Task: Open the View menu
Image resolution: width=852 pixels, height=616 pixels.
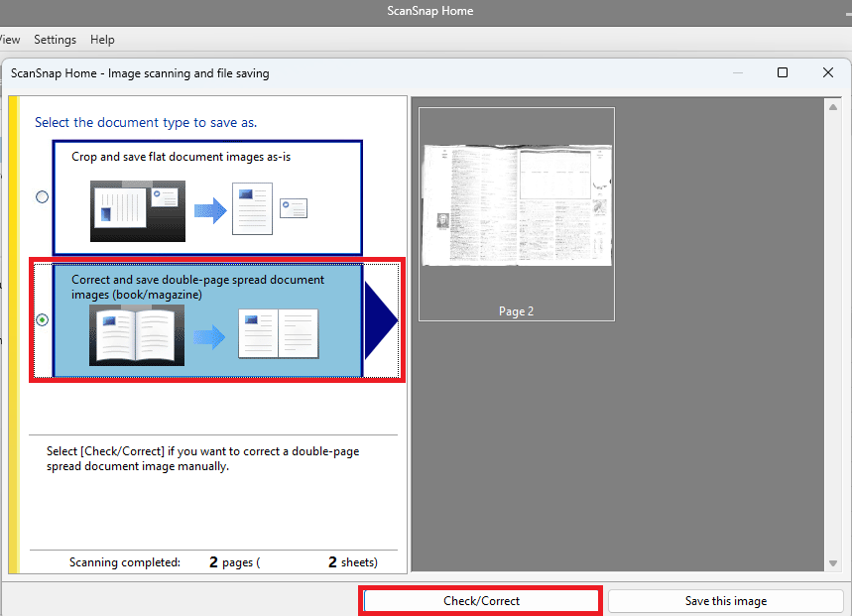Action: (10, 40)
